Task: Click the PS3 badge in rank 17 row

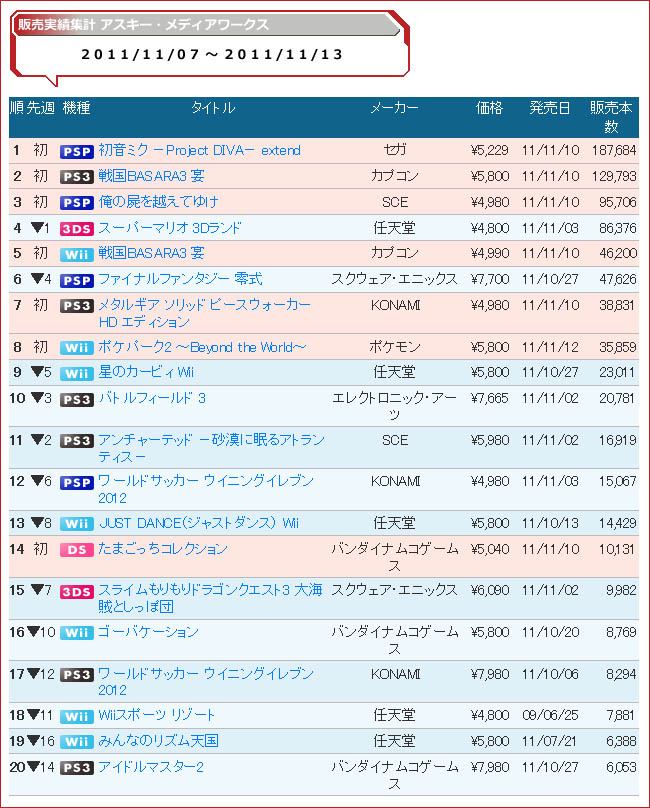Action: tap(77, 675)
